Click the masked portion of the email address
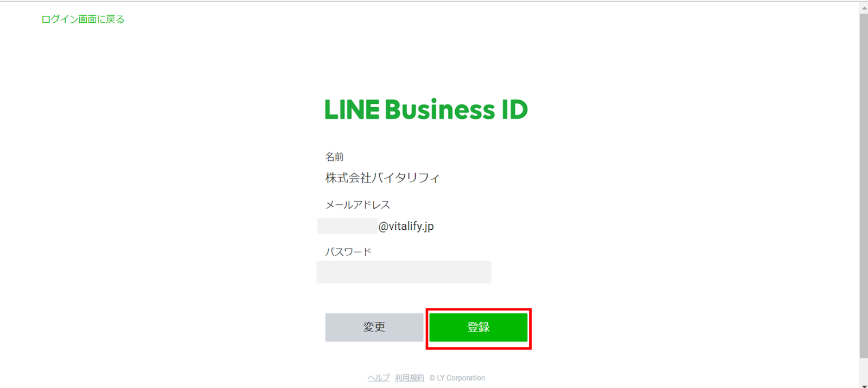868x388 pixels. click(347, 226)
